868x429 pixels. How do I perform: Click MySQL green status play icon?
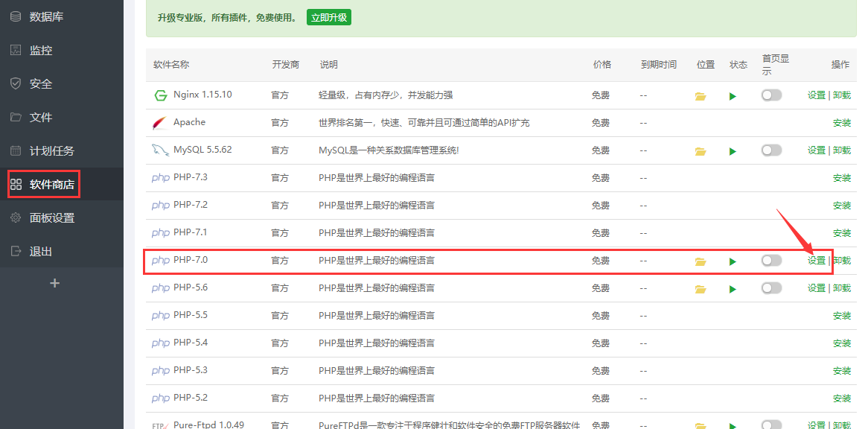(733, 151)
